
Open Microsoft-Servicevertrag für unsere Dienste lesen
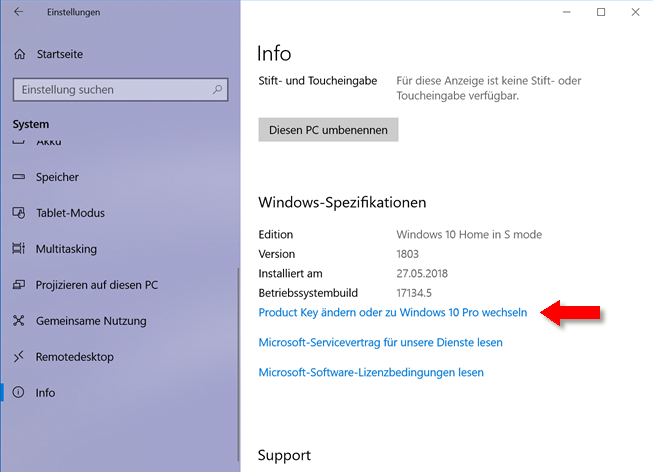pyautogui.click(x=380, y=342)
